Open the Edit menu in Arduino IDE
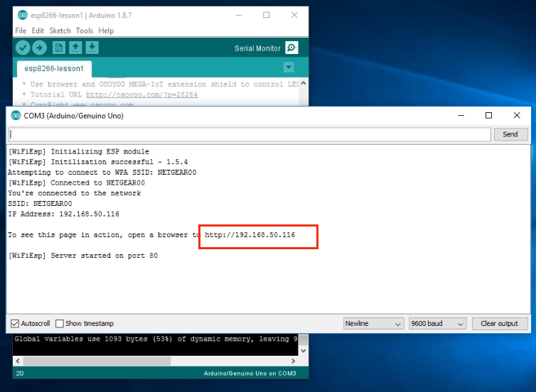This screenshot has height=392, width=536. tap(38, 31)
